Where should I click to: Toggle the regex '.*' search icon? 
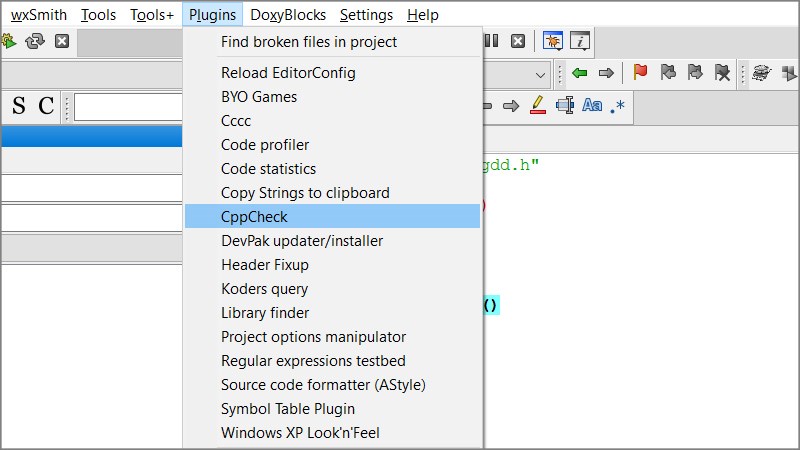pyautogui.click(x=618, y=105)
